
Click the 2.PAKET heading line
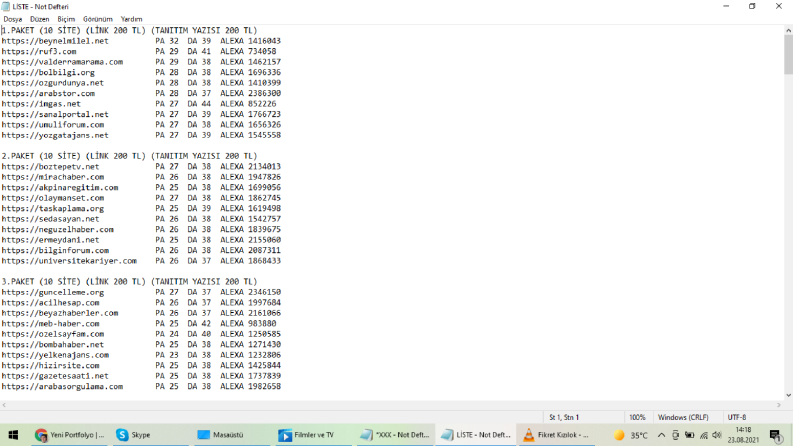[129, 156]
